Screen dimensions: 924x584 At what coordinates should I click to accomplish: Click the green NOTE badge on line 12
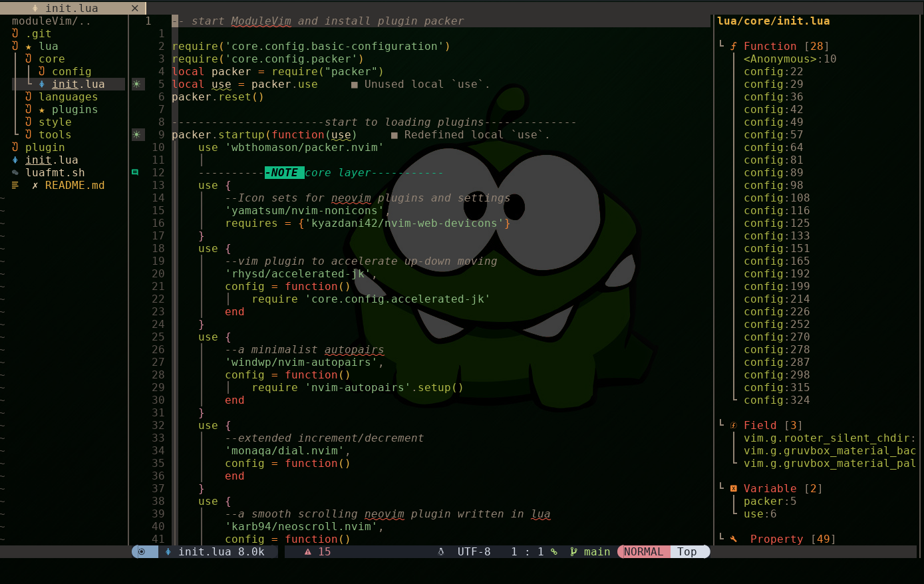[x=285, y=173]
